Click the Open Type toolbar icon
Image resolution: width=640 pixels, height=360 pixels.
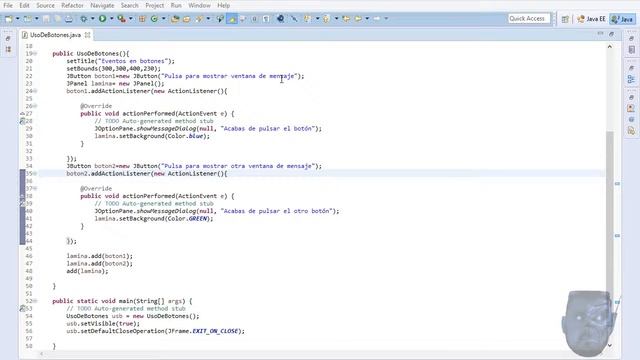(x=175, y=19)
